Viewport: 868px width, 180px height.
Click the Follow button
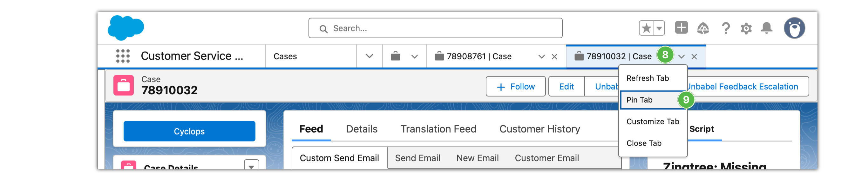tap(515, 87)
